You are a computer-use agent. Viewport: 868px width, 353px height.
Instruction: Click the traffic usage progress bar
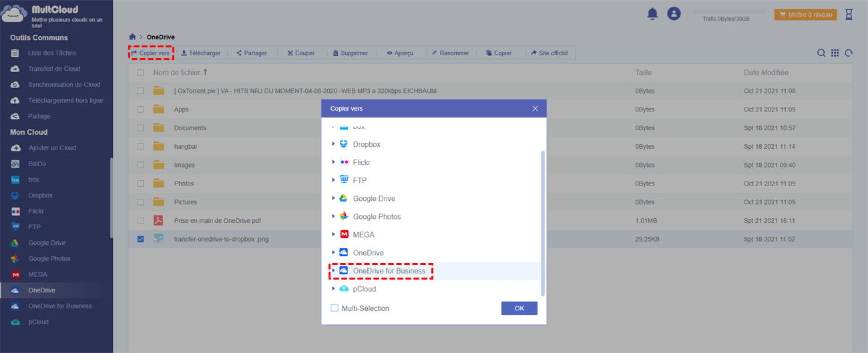point(728,11)
